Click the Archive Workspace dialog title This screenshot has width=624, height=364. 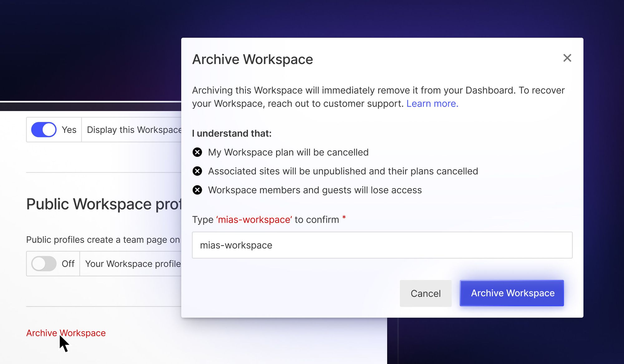[252, 59]
